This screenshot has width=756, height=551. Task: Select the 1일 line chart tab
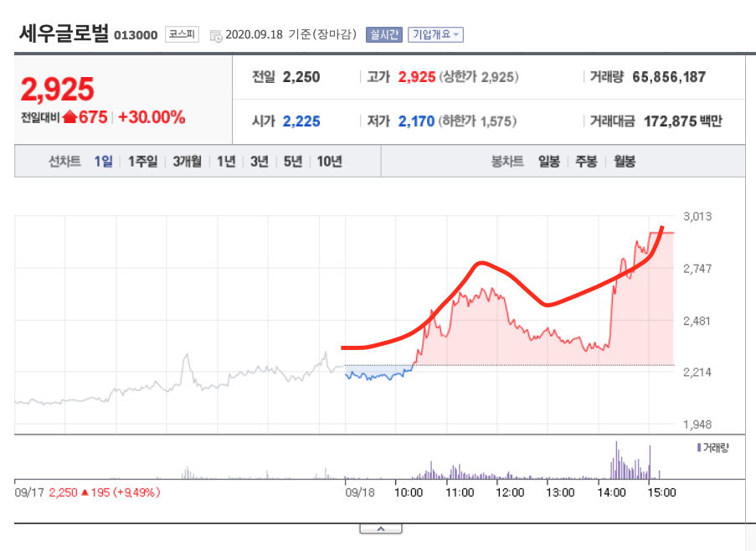[x=103, y=162]
